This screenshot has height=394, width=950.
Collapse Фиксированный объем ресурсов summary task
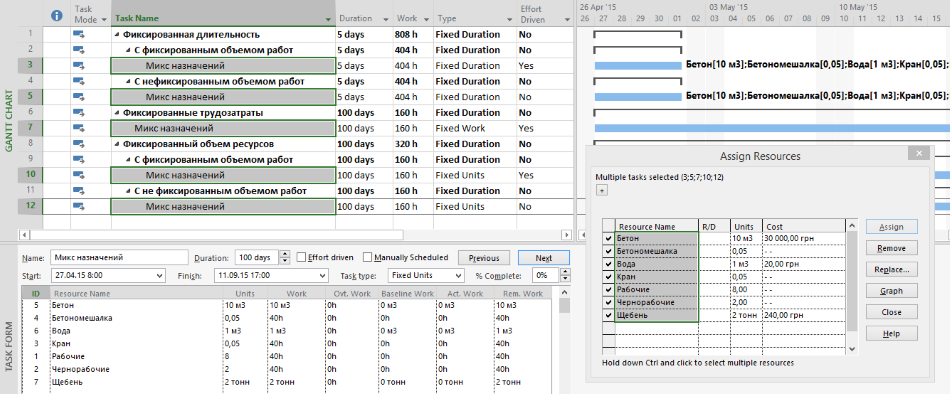coord(118,144)
